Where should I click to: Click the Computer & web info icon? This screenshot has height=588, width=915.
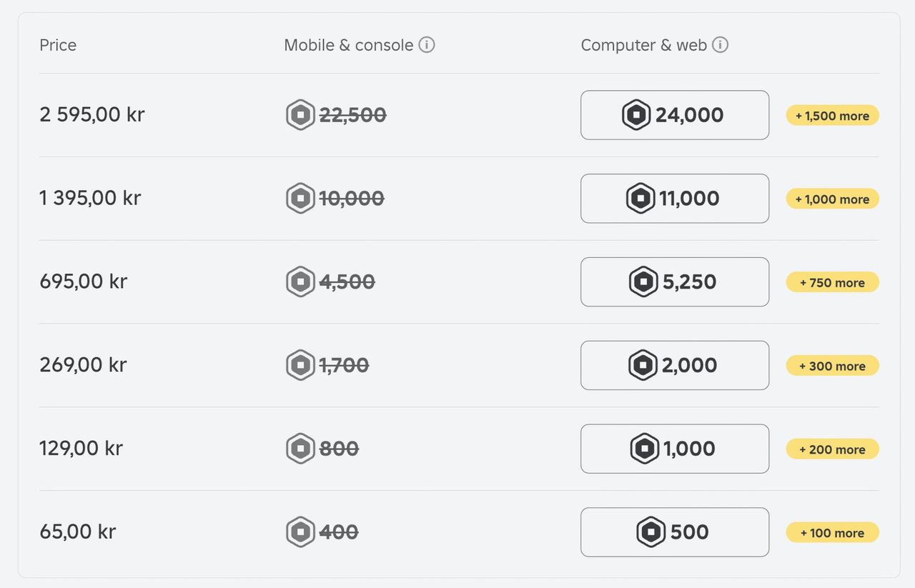tap(720, 45)
